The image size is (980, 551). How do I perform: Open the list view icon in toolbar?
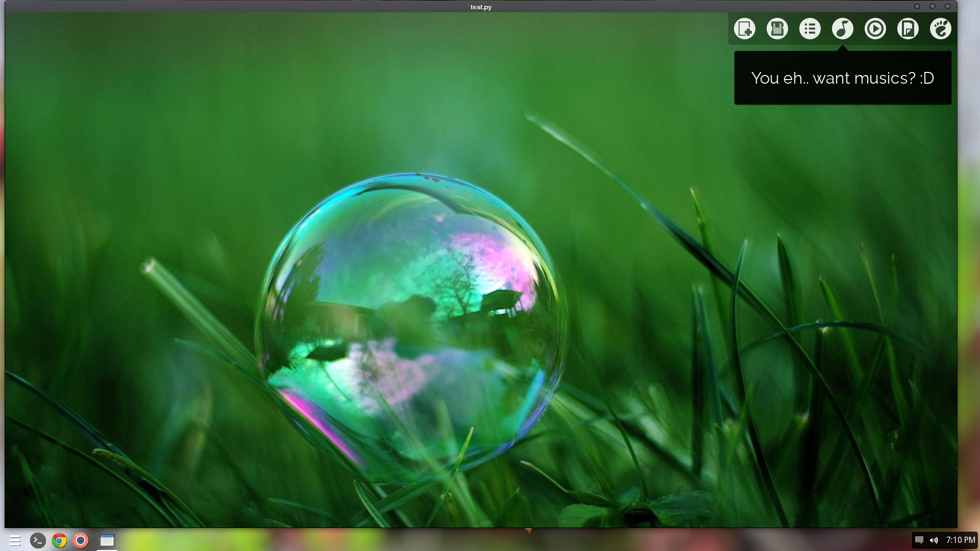(810, 29)
